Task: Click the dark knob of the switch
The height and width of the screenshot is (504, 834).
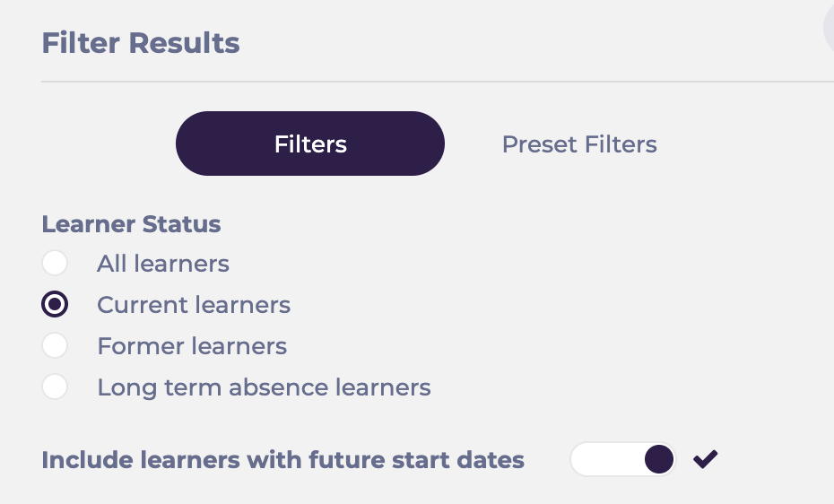Action: tap(659, 460)
